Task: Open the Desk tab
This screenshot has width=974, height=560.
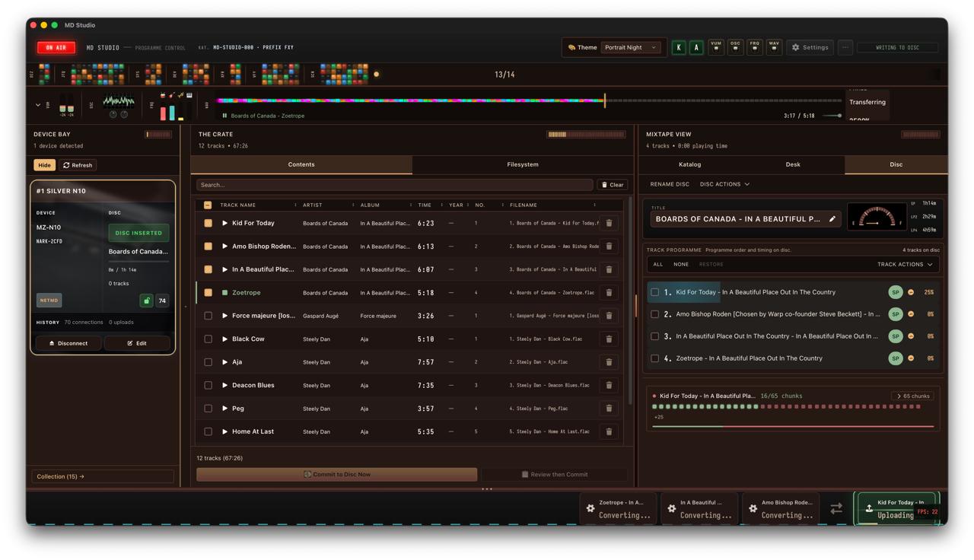Action: pos(793,165)
